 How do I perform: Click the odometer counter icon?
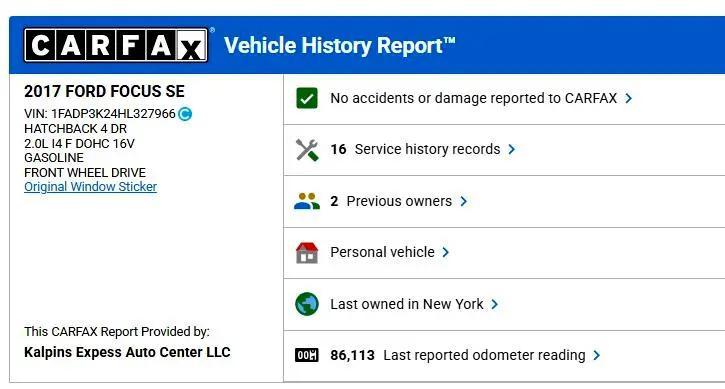pos(307,355)
